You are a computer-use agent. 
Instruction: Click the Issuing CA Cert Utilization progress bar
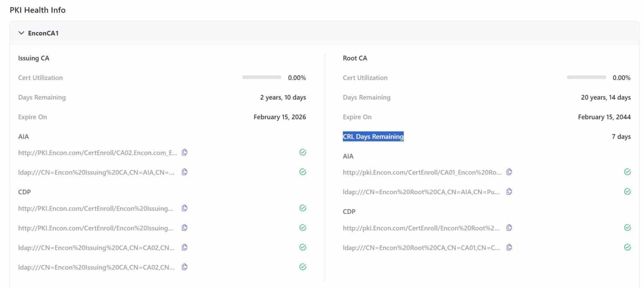click(x=262, y=77)
